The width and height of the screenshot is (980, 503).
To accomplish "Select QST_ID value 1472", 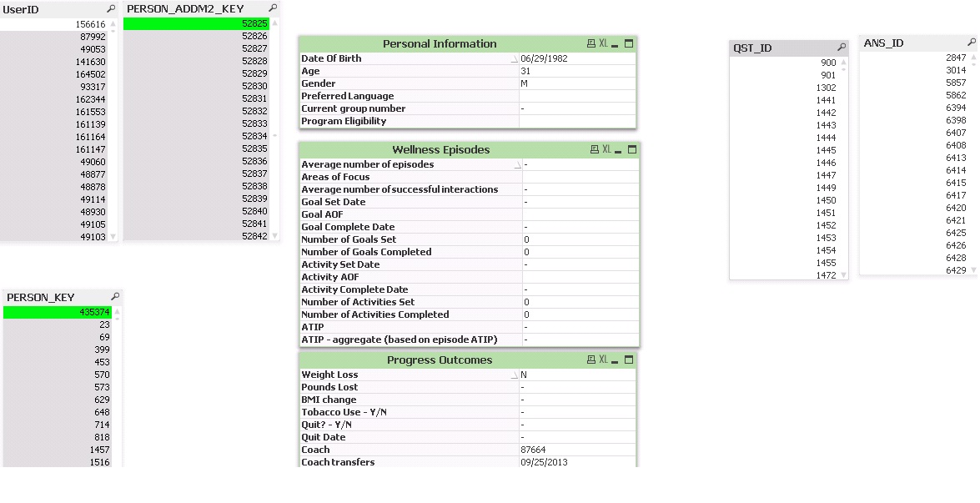I will 784,275.
